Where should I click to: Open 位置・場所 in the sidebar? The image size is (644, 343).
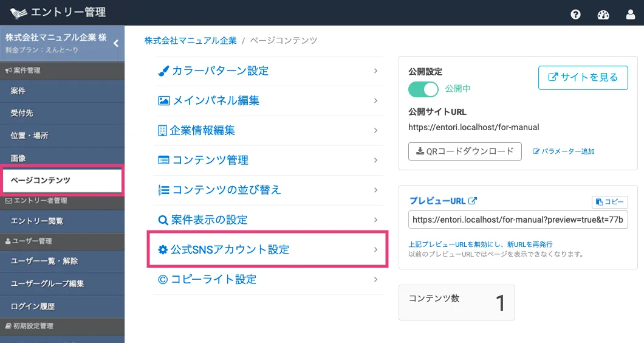click(62, 136)
